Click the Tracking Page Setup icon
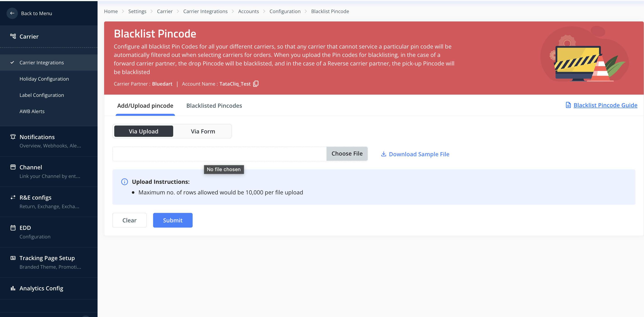 click(x=13, y=258)
